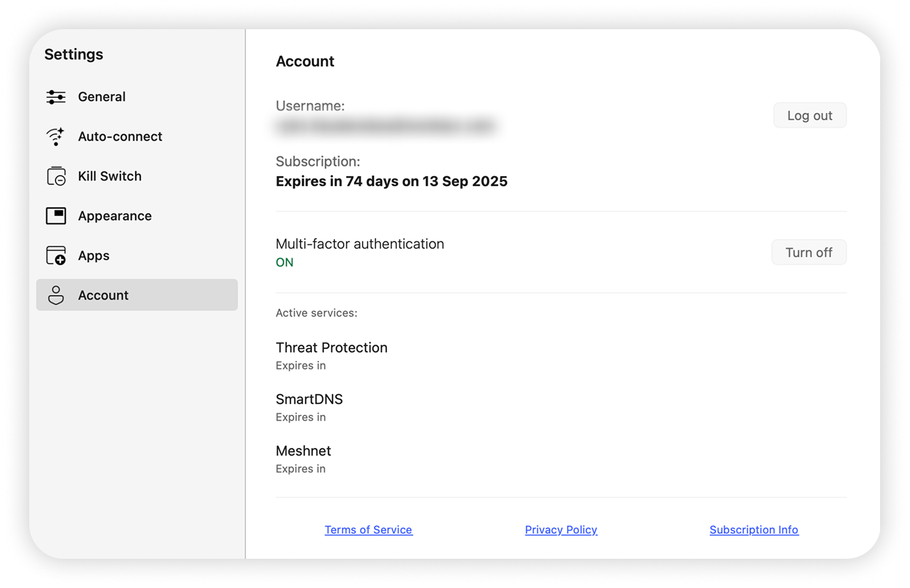Viewport: 910px width, 588px height.
Task: Open the Apps text label
Action: point(93,256)
